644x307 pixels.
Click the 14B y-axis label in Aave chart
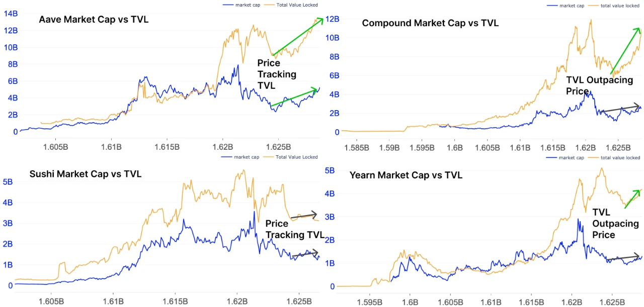click(x=11, y=14)
